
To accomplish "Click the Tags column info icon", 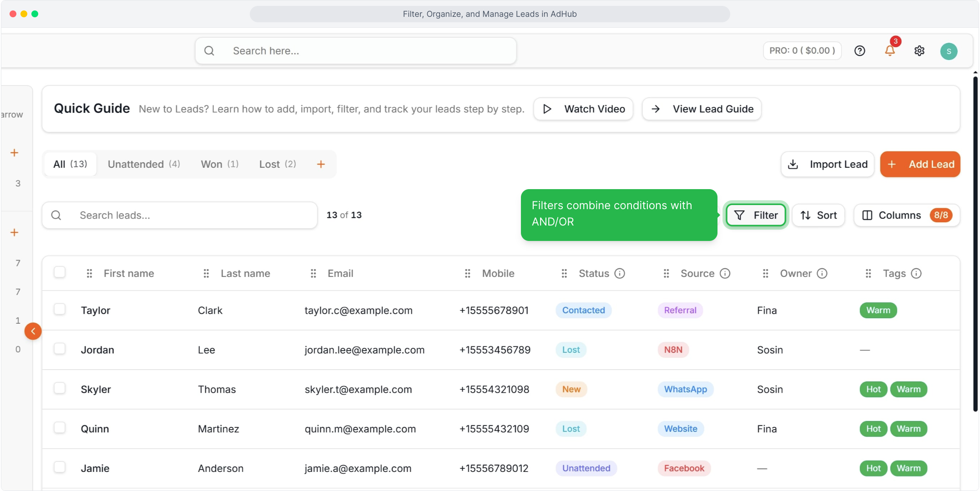I will (916, 273).
